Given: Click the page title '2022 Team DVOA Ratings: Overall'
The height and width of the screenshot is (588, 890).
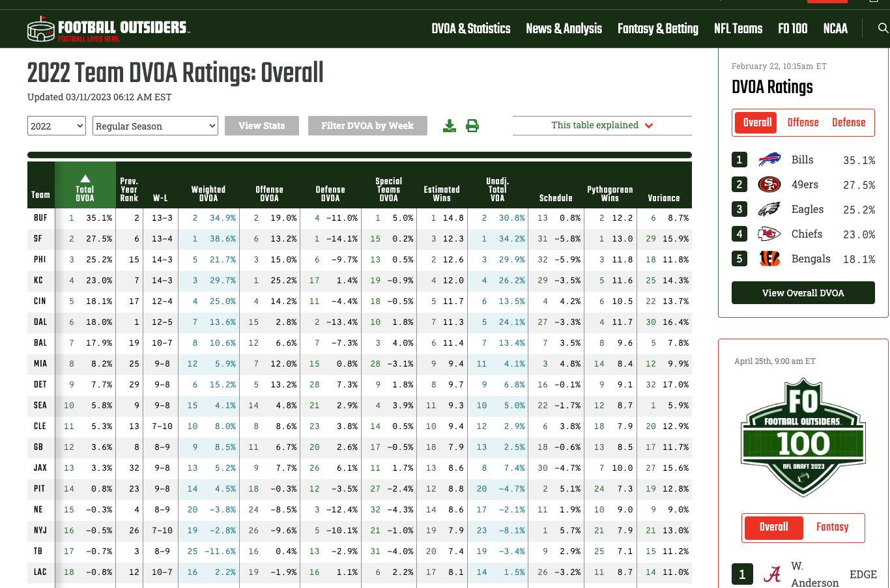Looking at the screenshot, I should point(175,73).
